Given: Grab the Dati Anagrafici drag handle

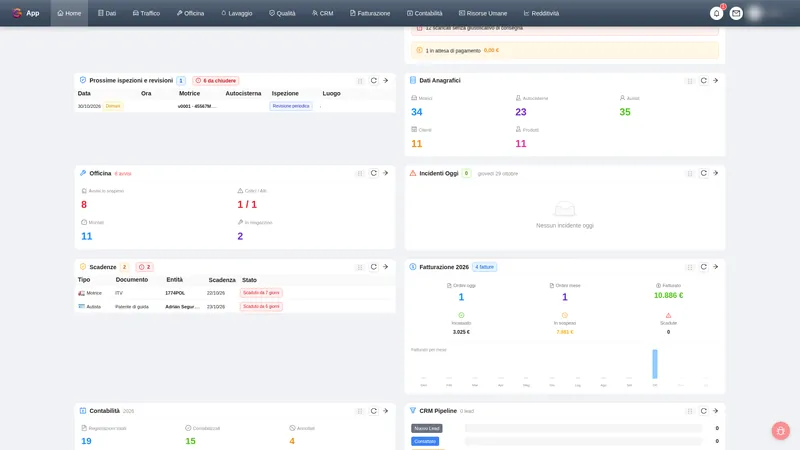Looking at the screenshot, I should pyautogui.click(x=690, y=81).
